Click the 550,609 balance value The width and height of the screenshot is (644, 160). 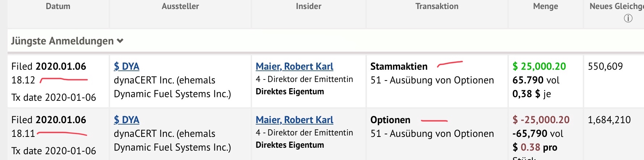coord(605,66)
